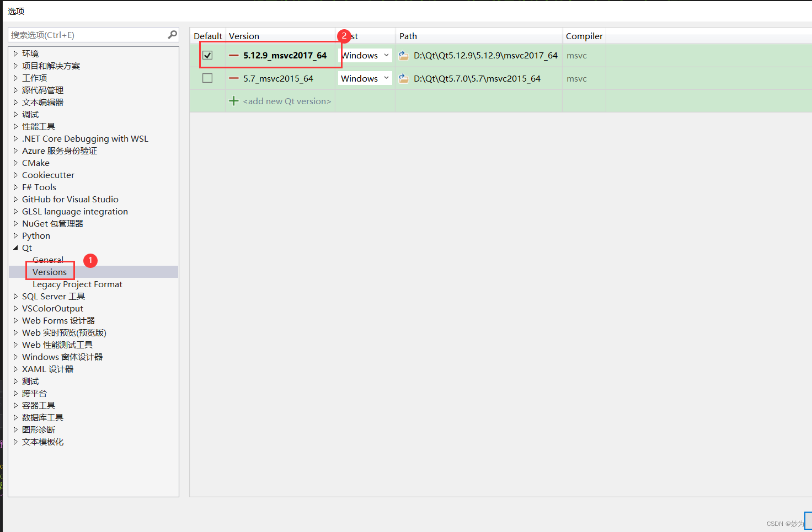Select the 调试 options category
The image size is (812, 532).
30,114
